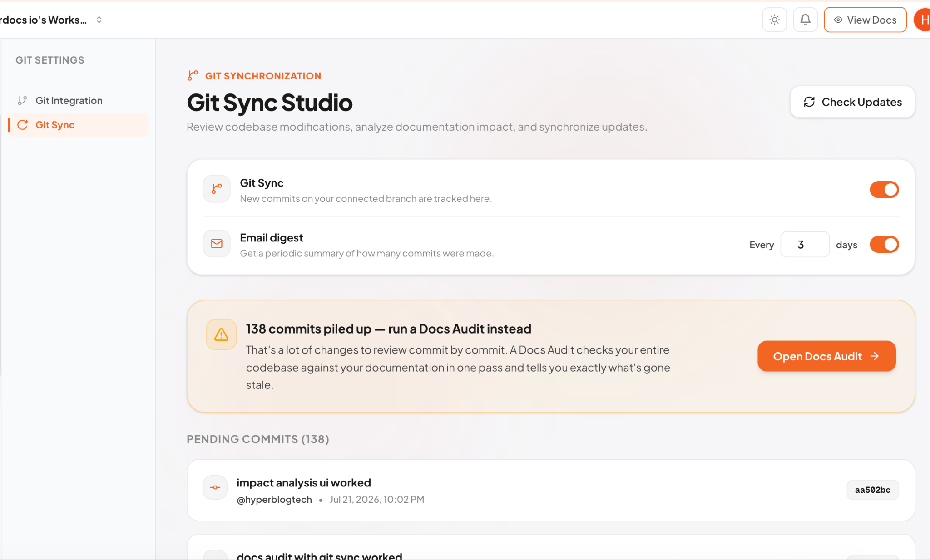Click the aa502bc commit hash badge
The height and width of the screenshot is (560, 930).
[x=872, y=490]
